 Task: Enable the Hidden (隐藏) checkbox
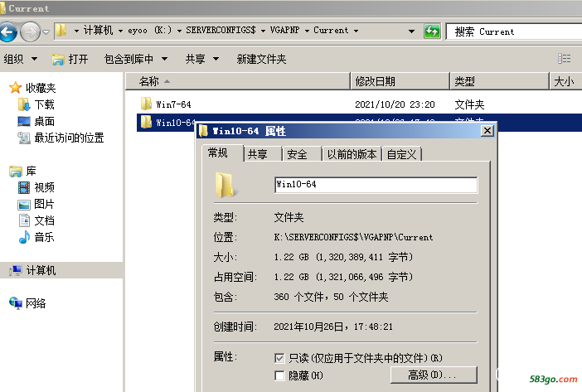coord(280,376)
